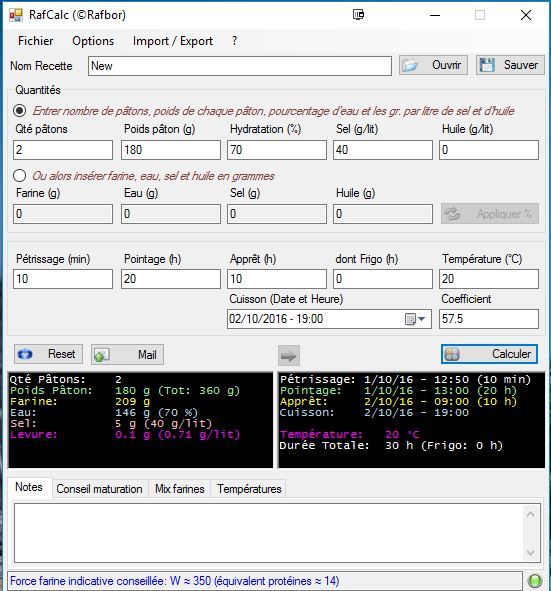This screenshot has height=591, width=551.
Task: Click inside the Notes text area
Action: [268, 533]
